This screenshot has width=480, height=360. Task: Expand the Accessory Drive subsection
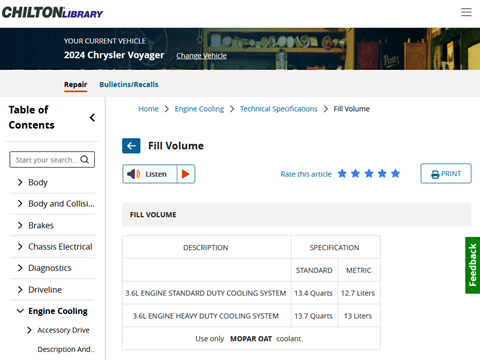29,330
